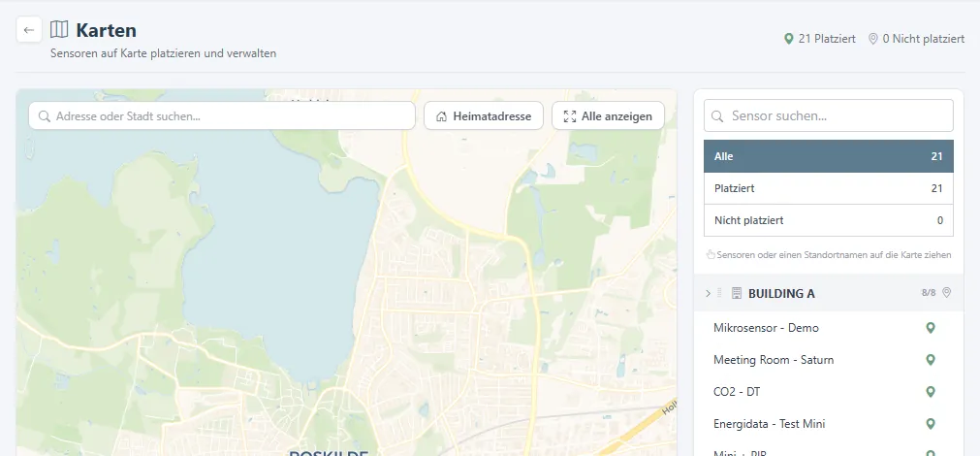Screen dimensions: 980x456
Task: Click the green pin next to 21 Platziert
Action: 788,39
